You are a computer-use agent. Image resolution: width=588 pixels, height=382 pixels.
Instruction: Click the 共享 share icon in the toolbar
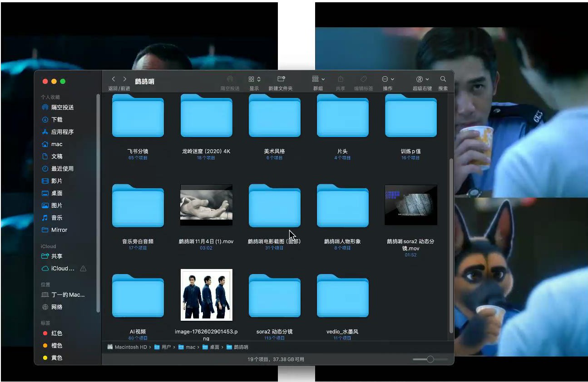coord(341,79)
